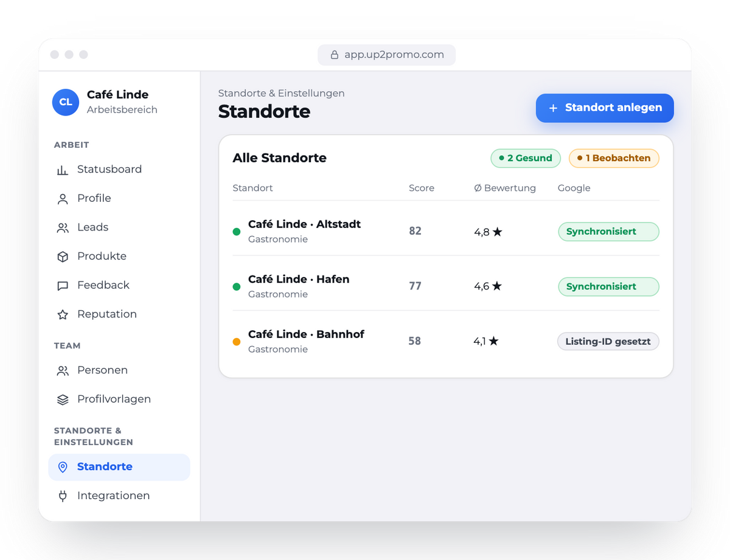
Task: Select the Listing-ID gesetzt status pill
Action: (608, 342)
